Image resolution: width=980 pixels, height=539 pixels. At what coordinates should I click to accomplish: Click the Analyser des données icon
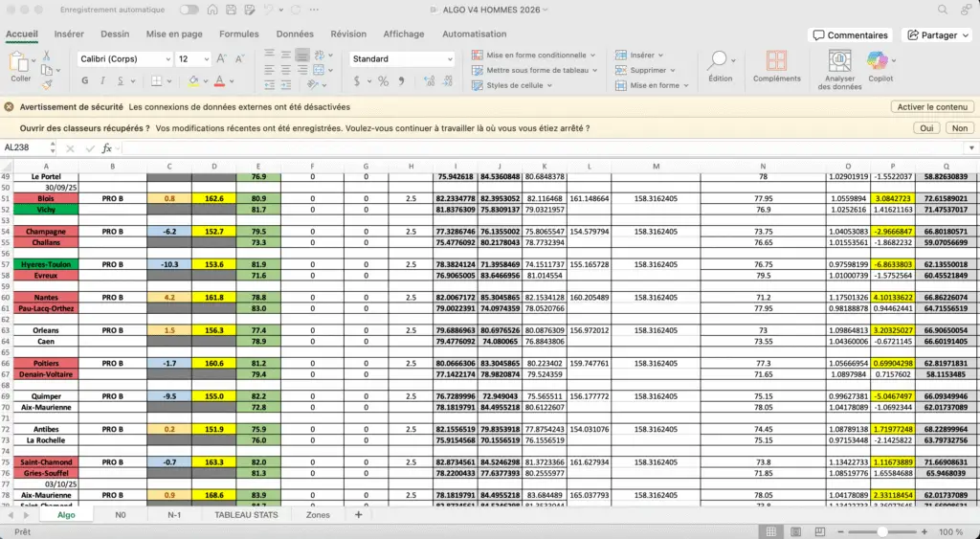coord(839,61)
